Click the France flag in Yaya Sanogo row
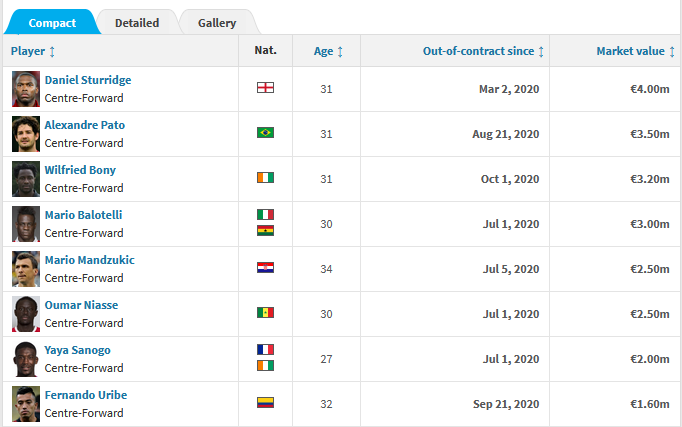 tap(265, 350)
